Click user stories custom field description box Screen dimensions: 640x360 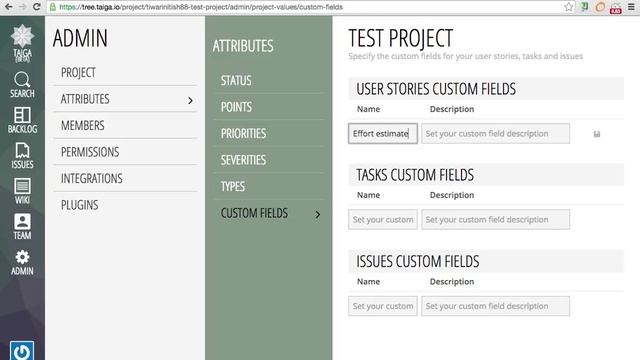point(496,133)
